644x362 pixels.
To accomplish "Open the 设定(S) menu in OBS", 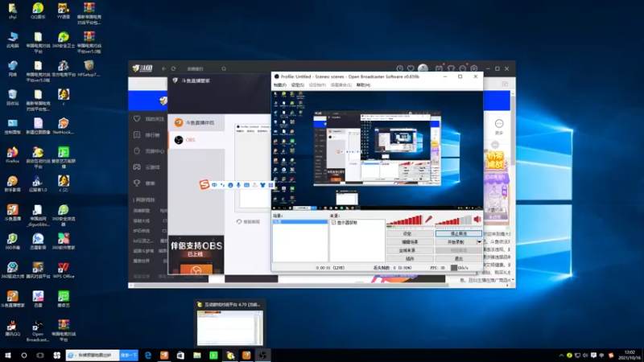I will (297, 85).
